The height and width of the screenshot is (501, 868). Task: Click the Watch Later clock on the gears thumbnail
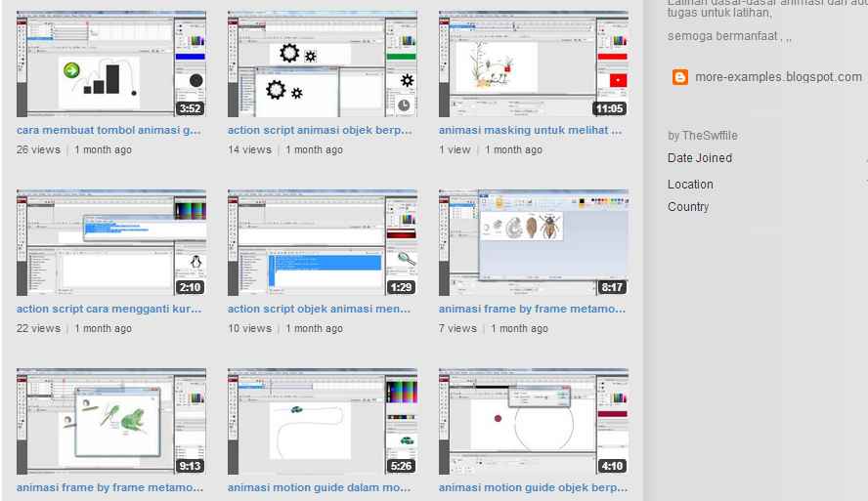(x=404, y=105)
